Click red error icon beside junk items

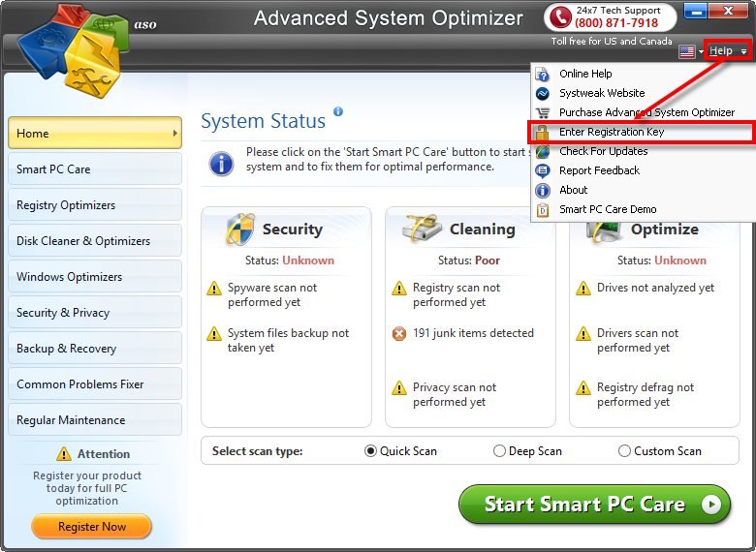(x=398, y=333)
